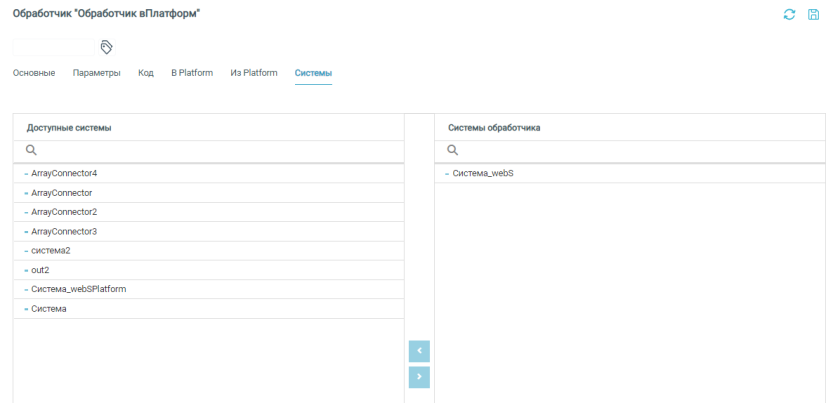The image size is (833, 403).
Task: Open the Из Platform tab
Action: point(254,73)
